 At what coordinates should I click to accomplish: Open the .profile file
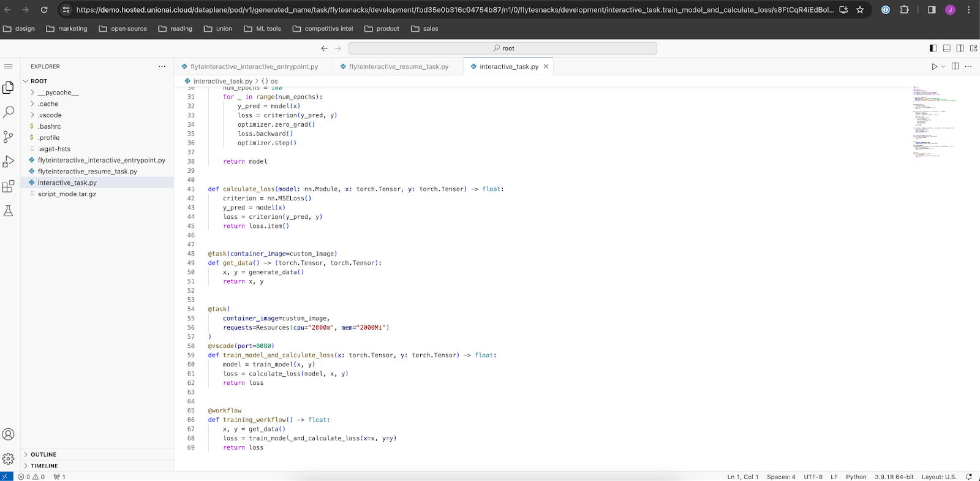pyautogui.click(x=97, y=138)
